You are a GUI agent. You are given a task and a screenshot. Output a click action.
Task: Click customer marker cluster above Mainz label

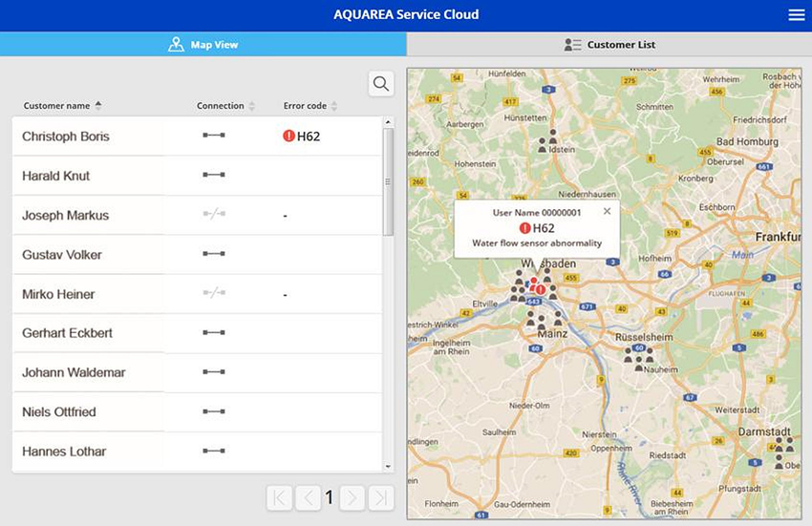(544, 320)
